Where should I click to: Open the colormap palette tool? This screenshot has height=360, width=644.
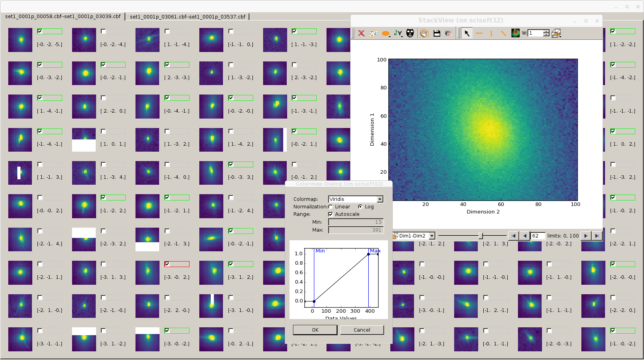373,33
